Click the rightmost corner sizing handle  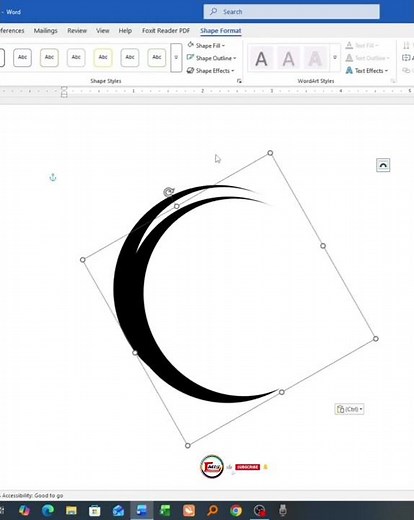tap(376, 339)
